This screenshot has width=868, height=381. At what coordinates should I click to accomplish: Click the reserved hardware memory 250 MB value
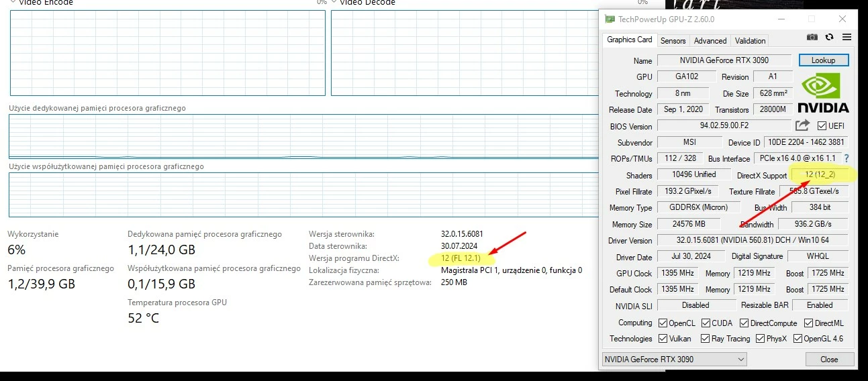click(x=454, y=282)
